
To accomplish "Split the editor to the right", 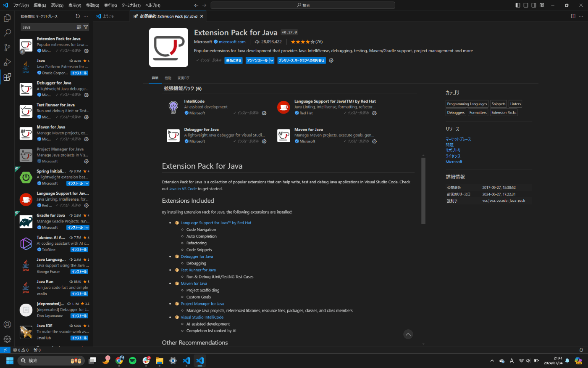I will point(573,16).
